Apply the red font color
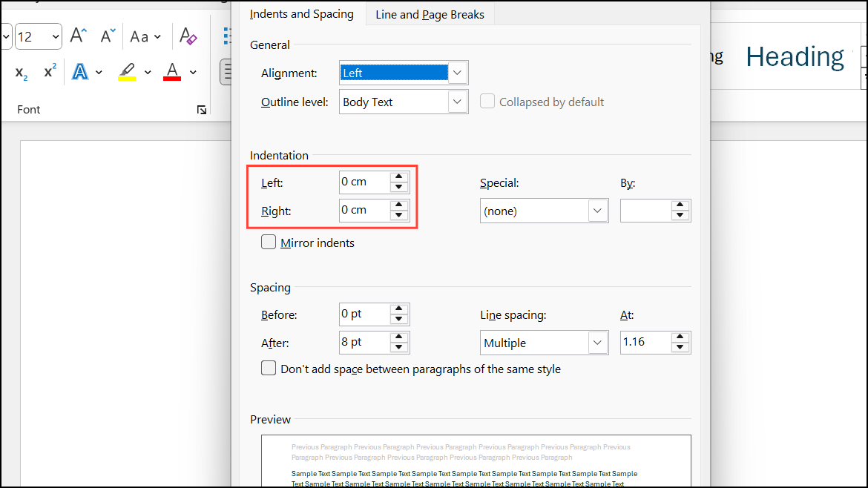The width and height of the screenshot is (868, 488). tap(172, 72)
